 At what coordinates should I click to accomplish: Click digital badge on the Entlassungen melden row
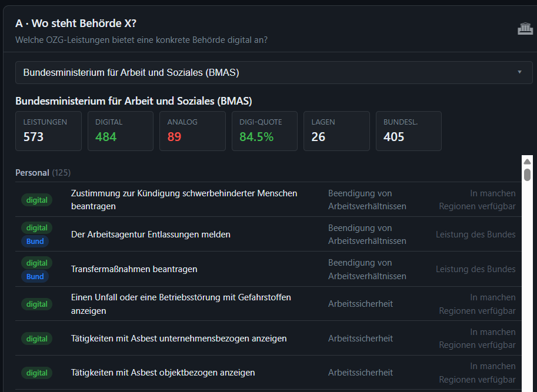pyautogui.click(x=36, y=228)
